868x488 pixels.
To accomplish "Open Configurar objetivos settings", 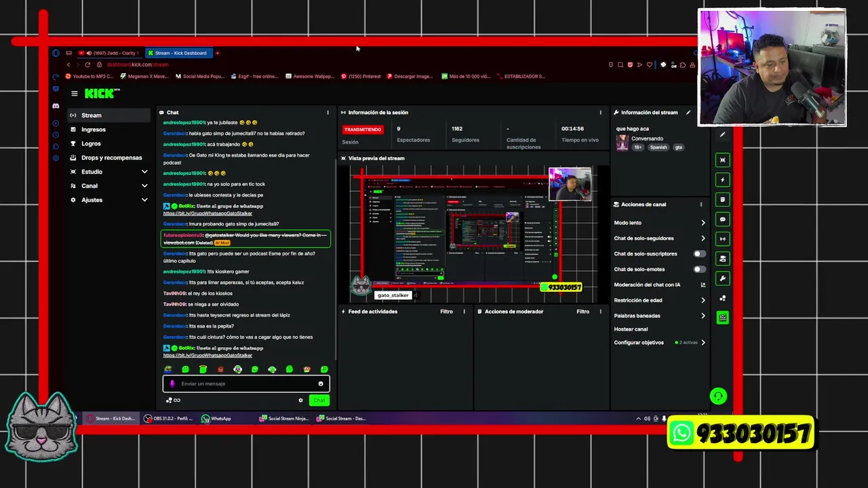I will click(659, 342).
